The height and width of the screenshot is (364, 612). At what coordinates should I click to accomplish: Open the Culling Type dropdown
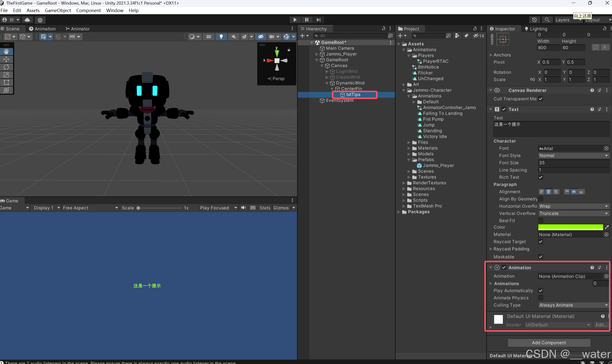coord(573,305)
